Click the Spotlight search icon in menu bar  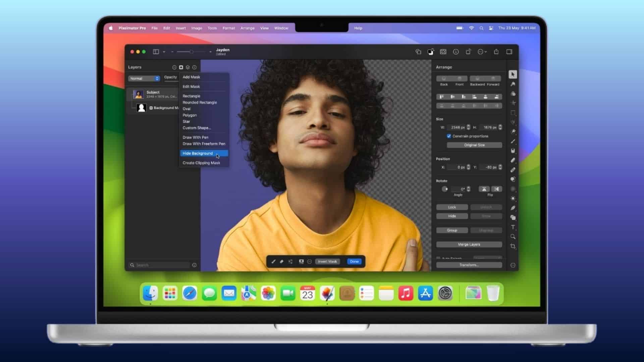coord(481,28)
